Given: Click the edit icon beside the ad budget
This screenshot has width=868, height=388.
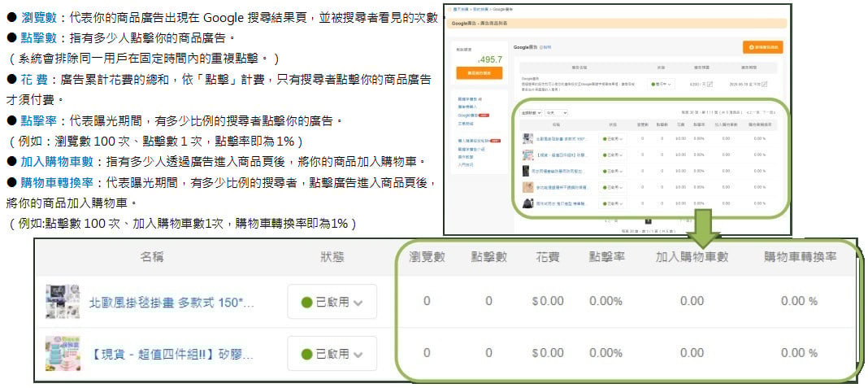Looking at the screenshot, I should pos(709,84).
